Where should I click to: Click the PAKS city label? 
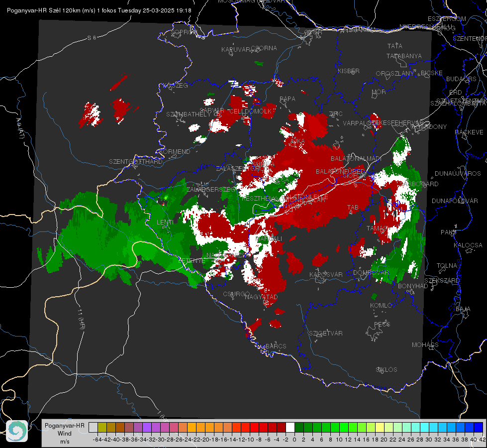tap(449, 232)
